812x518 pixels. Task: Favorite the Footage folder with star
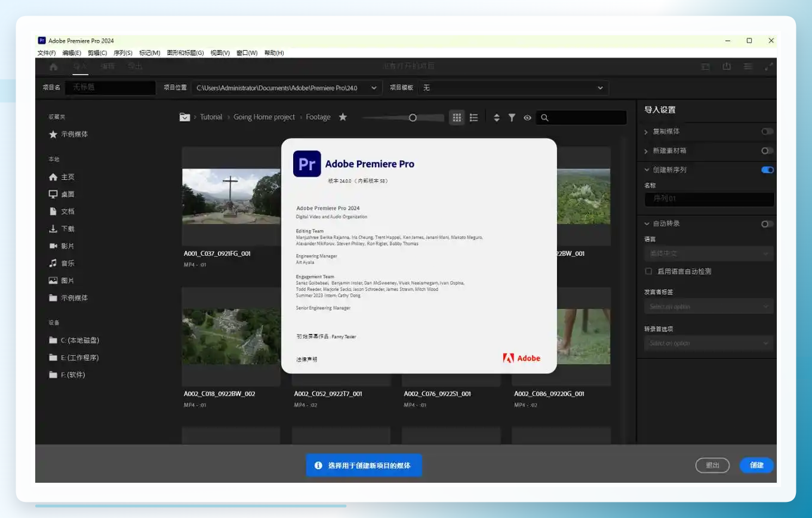tap(343, 117)
